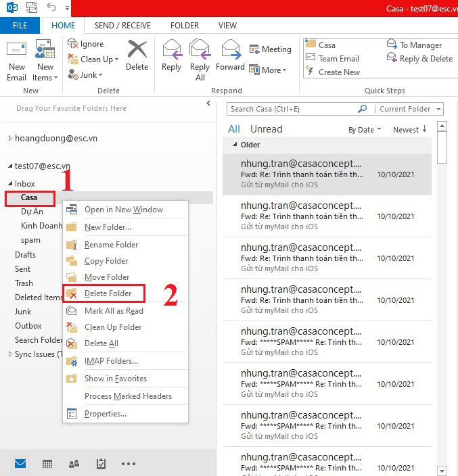The height and width of the screenshot is (476, 458).
Task: Open the Mail navigation icon
Action: (20, 464)
